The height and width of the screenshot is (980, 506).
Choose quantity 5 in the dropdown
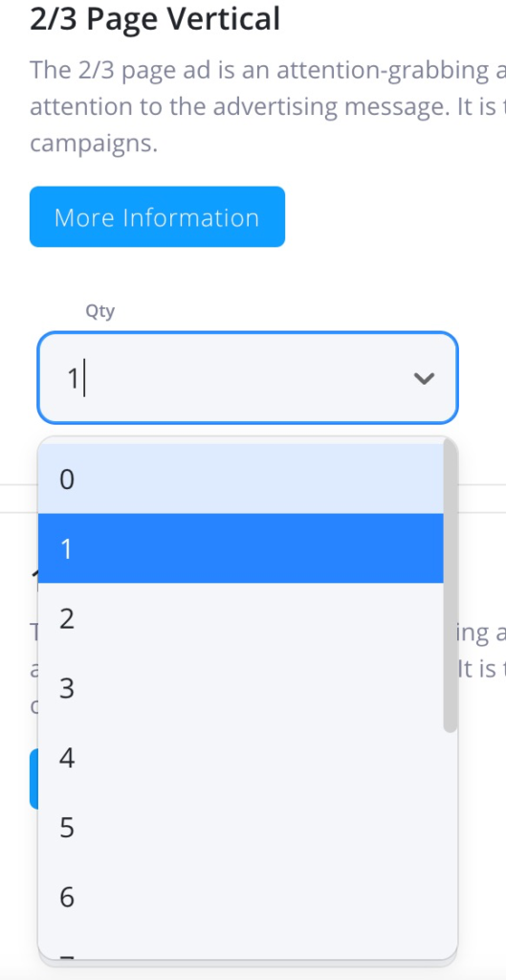pyautogui.click(x=240, y=828)
